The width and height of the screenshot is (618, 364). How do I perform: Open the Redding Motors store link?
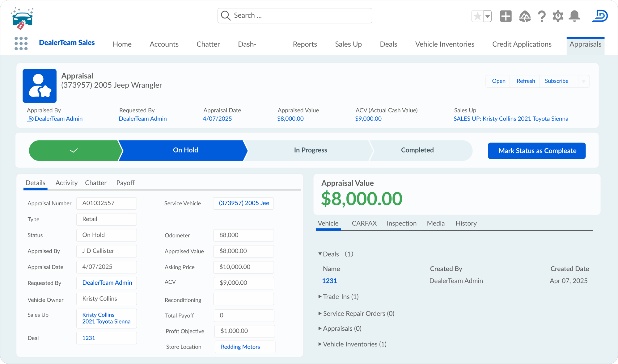[x=240, y=347]
